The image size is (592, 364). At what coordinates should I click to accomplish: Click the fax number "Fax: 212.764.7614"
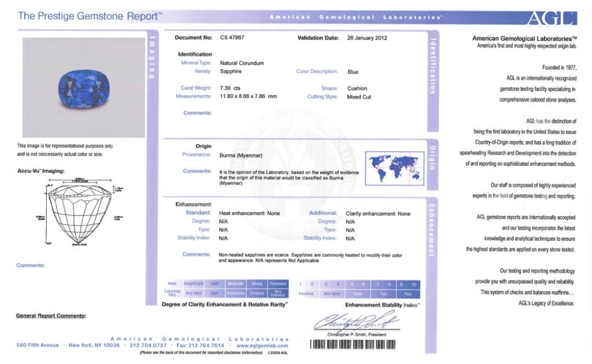point(200,345)
